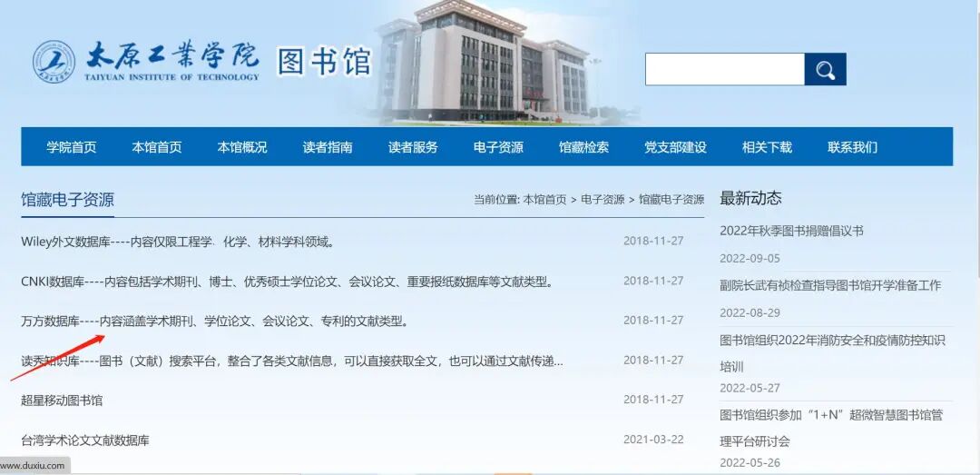Click 电子资源 in the breadcrumb path
The width and height of the screenshot is (980, 475).
pos(603,200)
